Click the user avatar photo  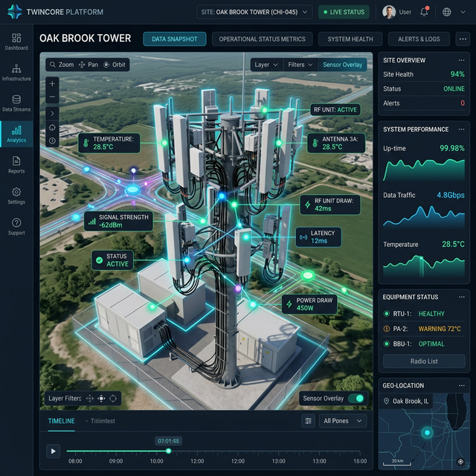click(x=389, y=12)
